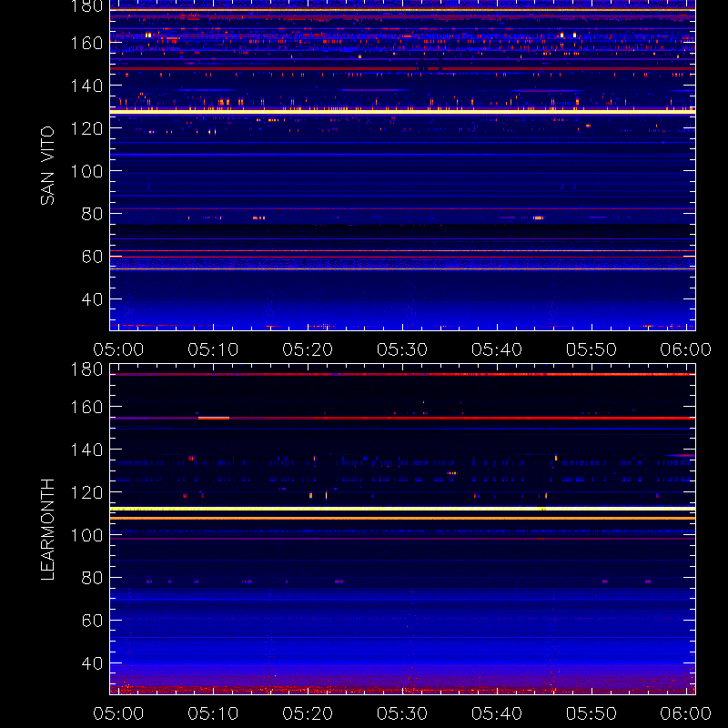The width and height of the screenshot is (728, 728).
Task: Click 05:40 time label under LEARMONTH plot
Action: tap(497, 713)
